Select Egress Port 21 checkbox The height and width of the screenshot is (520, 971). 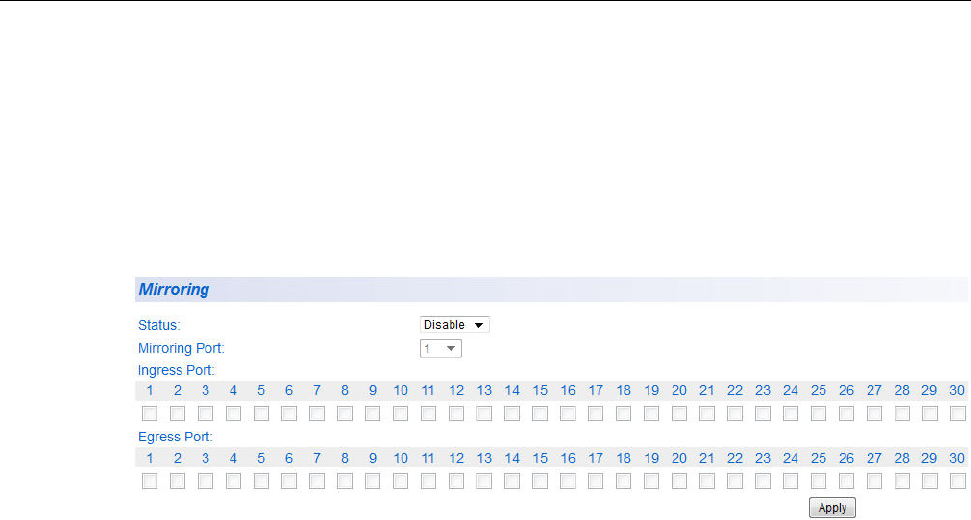tap(707, 481)
